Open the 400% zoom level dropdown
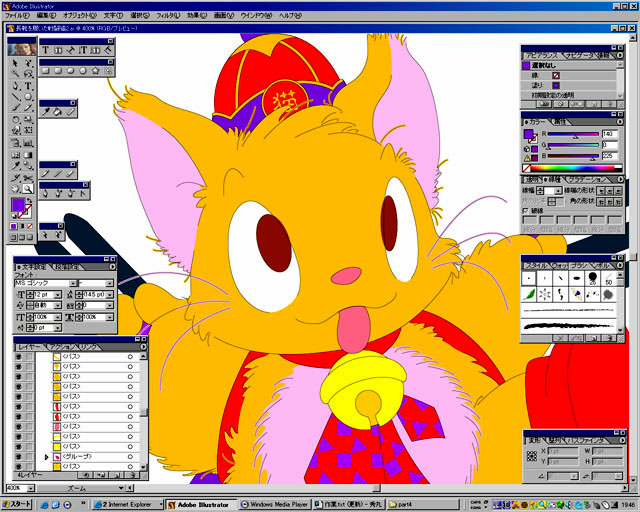640x512 pixels. 31,488
